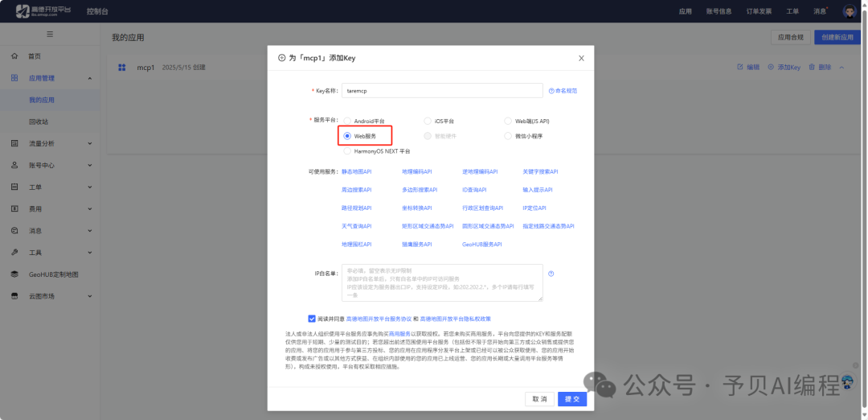The width and height of the screenshot is (868, 420).
Task: Click the 费用 sidebar icon
Action: (x=15, y=209)
